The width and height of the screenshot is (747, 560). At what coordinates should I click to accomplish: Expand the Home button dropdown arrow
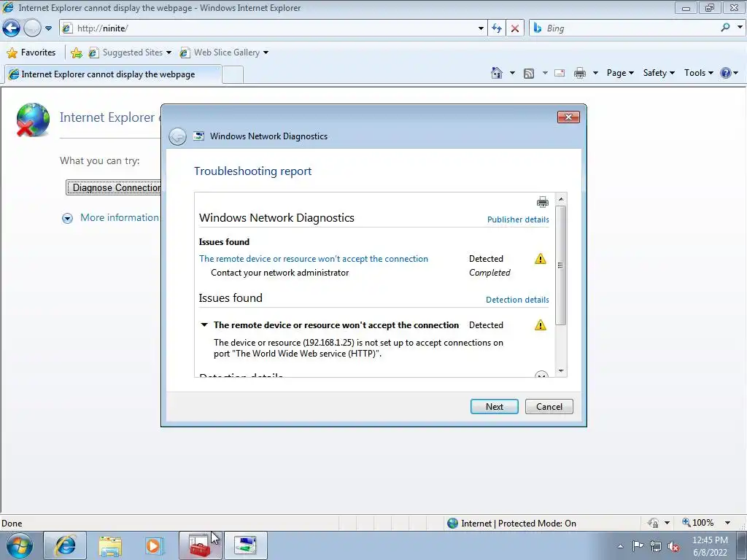[x=512, y=73]
